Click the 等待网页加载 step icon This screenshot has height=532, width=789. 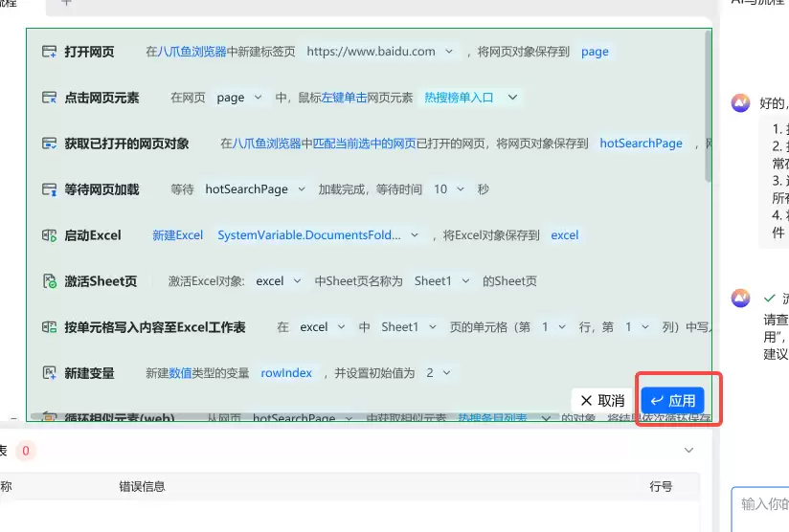point(49,189)
